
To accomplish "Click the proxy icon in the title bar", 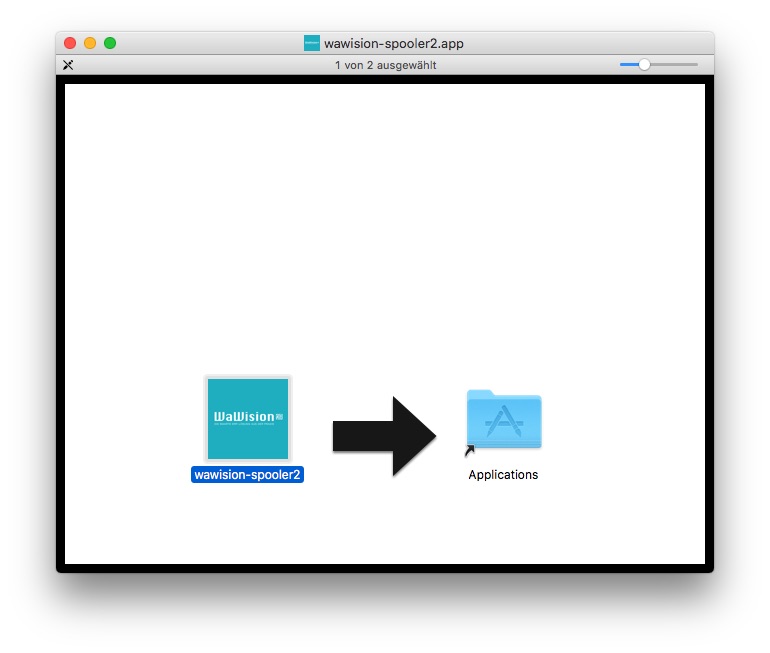I will point(312,43).
